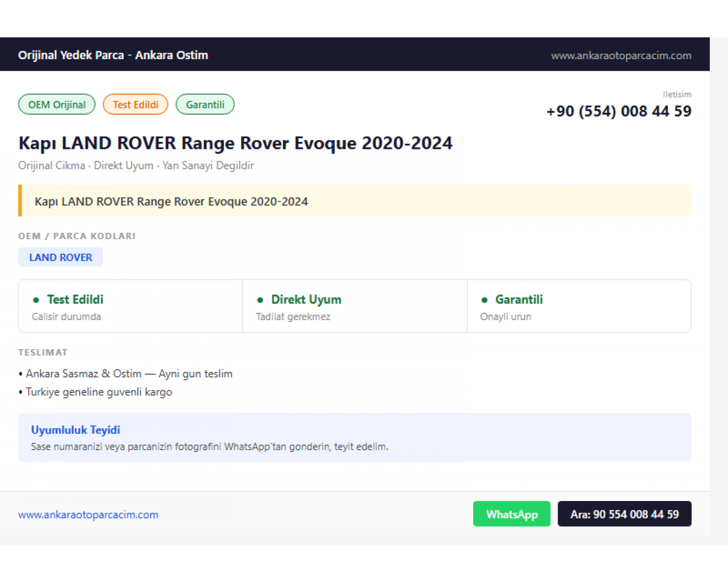Click the LAND ROVER part code tag
The height and width of the screenshot is (582, 728).
point(61,257)
